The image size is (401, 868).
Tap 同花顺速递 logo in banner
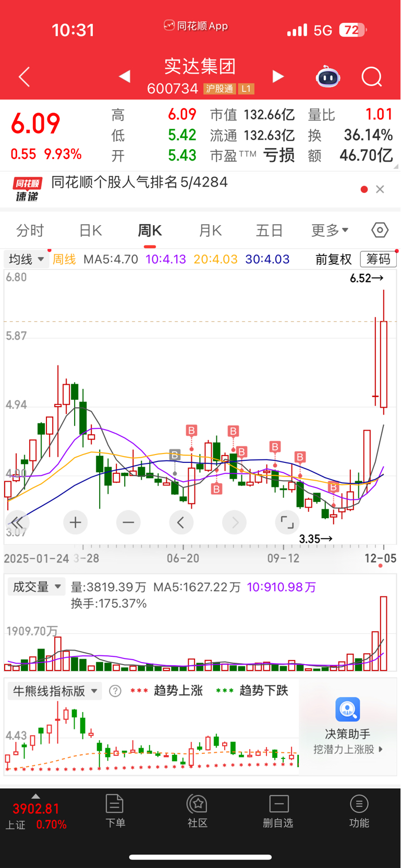pos(27,189)
